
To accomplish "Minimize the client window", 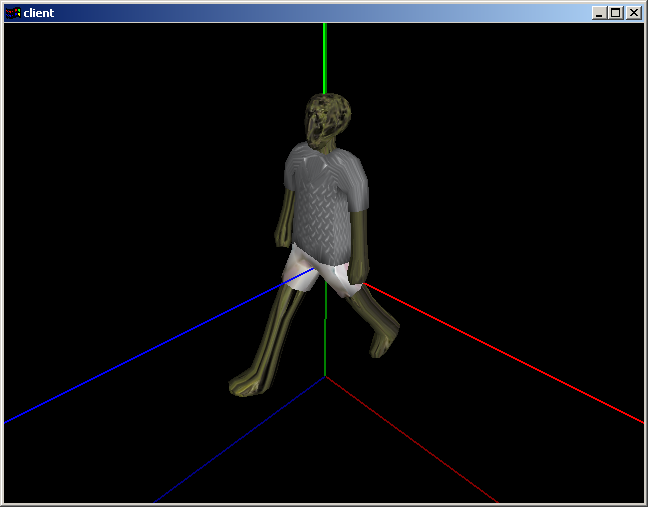I will tap(599, 13).
